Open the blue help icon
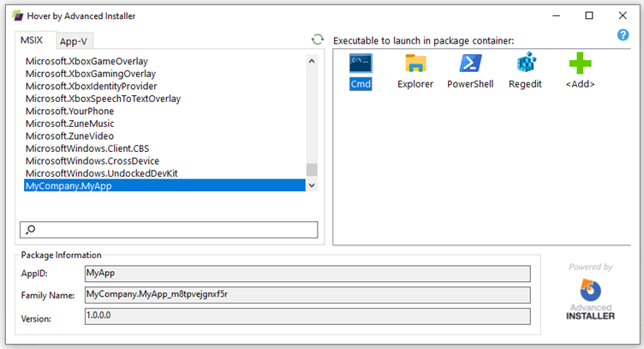644x349 pixels. [623, 35]
